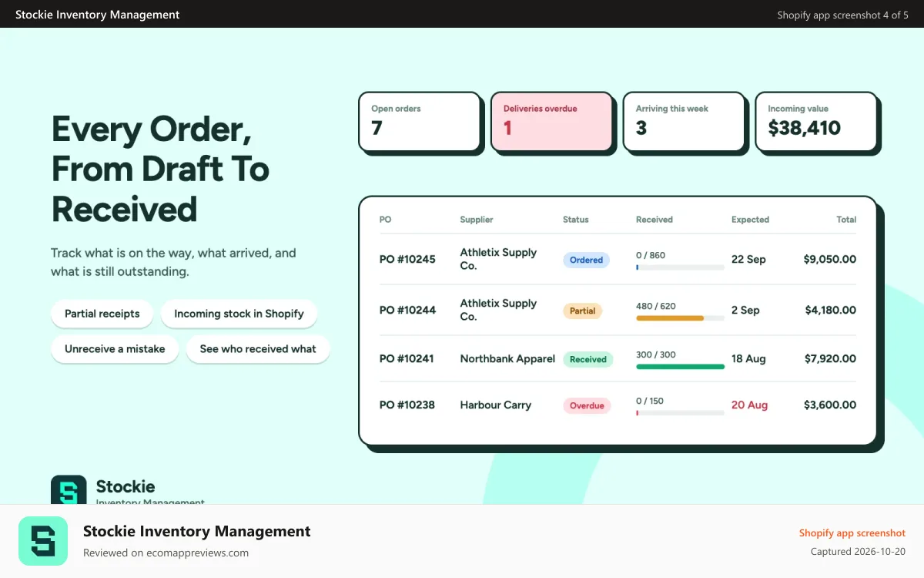This screenshot has height=578, width=924.
Task: Click Athletix Supply Co. in PO #10244 row
Action: pyautogui.click(x=498, y=310)
